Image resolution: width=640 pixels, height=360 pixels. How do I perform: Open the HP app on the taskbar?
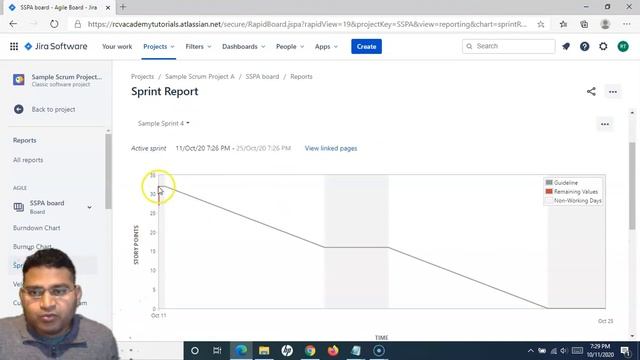(287, 351)
